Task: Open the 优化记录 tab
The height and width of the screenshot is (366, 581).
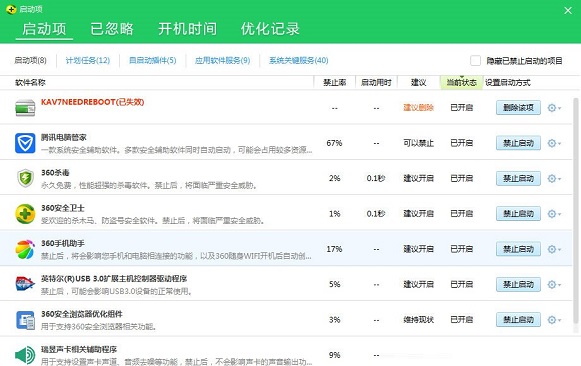Action: coord(270,29)
